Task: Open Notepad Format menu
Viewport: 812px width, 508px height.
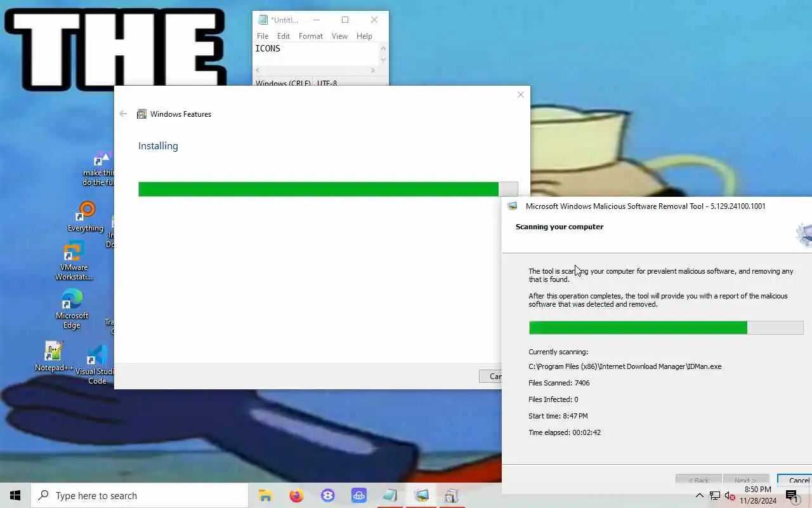Action: 311,36
